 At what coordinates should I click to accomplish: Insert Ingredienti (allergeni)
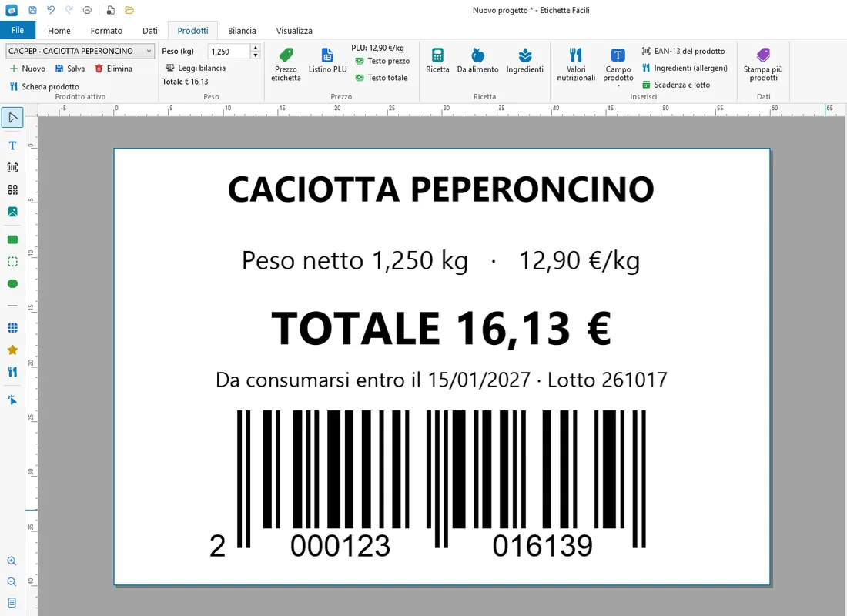pos(685,68)
